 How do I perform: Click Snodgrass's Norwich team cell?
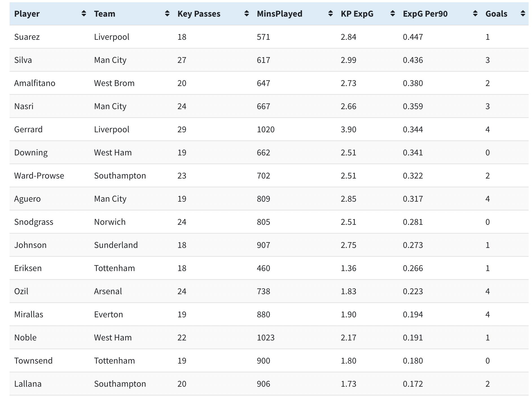110,222
